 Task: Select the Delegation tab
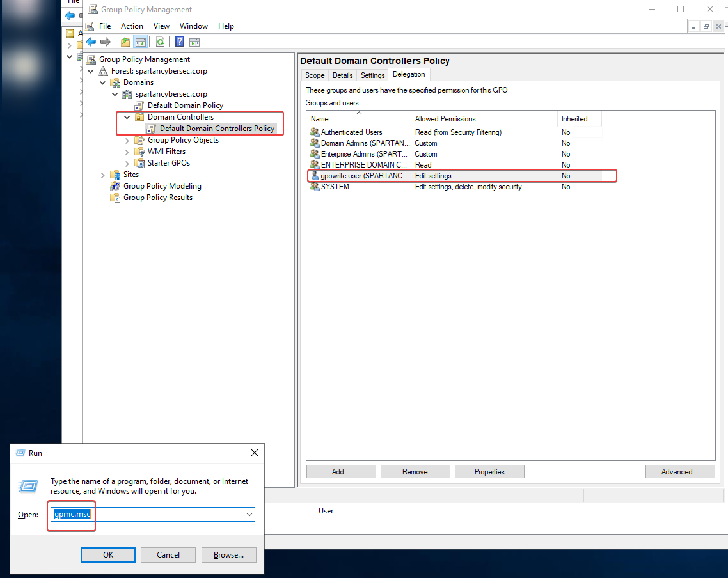tap(409, 74)
